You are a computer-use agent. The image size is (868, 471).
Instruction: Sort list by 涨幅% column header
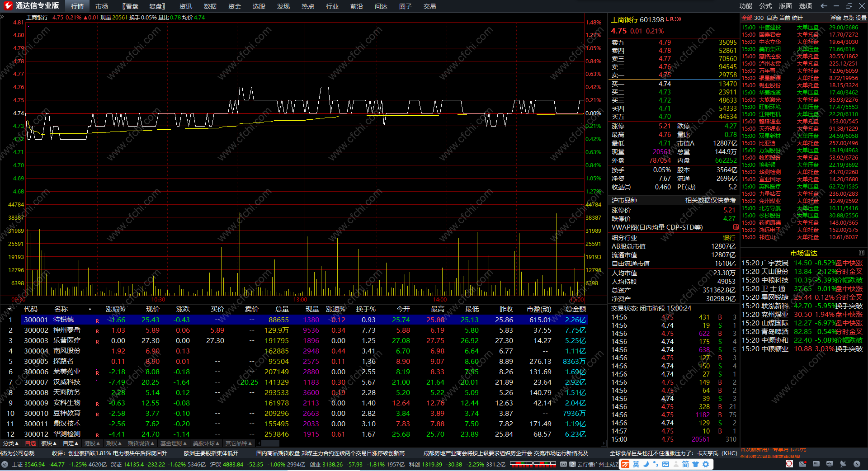115,309
